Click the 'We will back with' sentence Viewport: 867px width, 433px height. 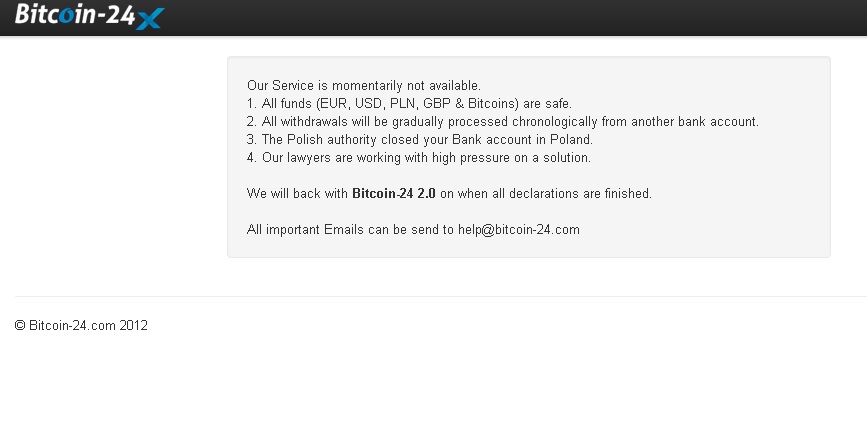449,194
